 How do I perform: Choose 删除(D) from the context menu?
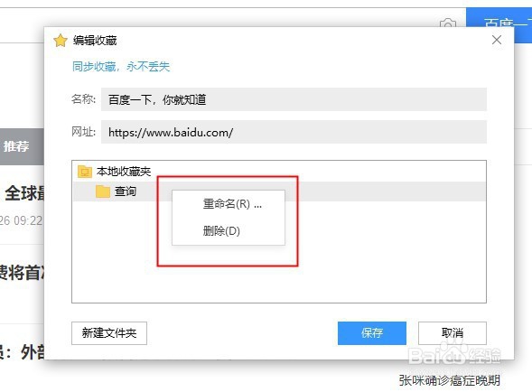[229, 231]
